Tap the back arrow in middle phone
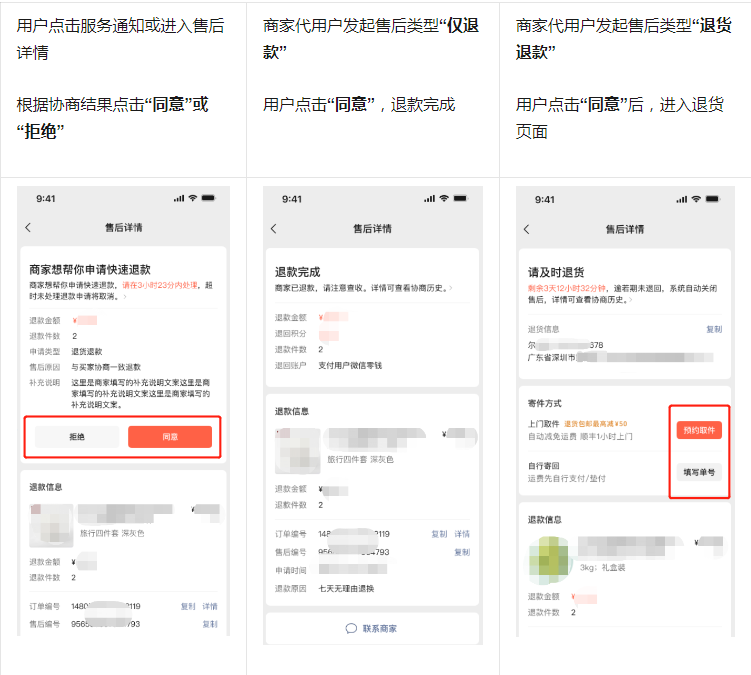This screenshot has width=751, height=675. pos(274,229)
